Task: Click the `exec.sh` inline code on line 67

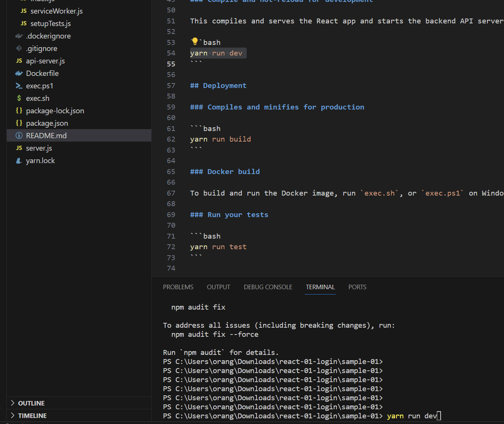Action: click(x=380, y=193)
